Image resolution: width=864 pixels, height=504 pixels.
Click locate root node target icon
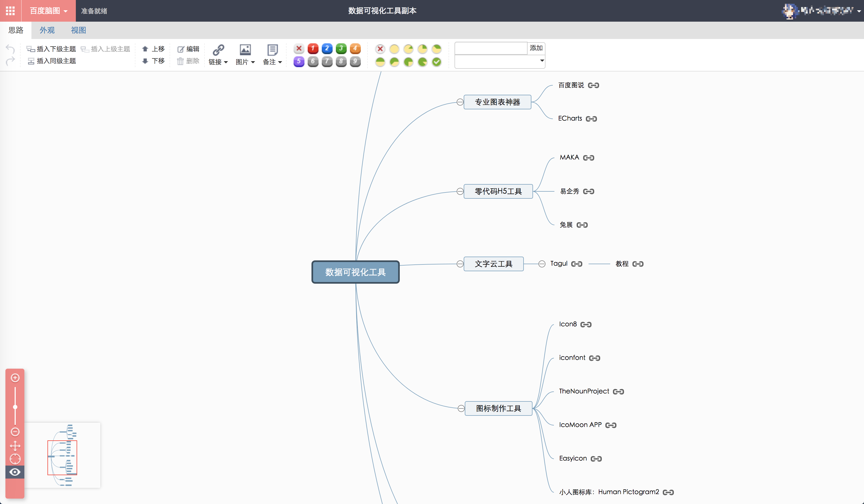point(15,459)
